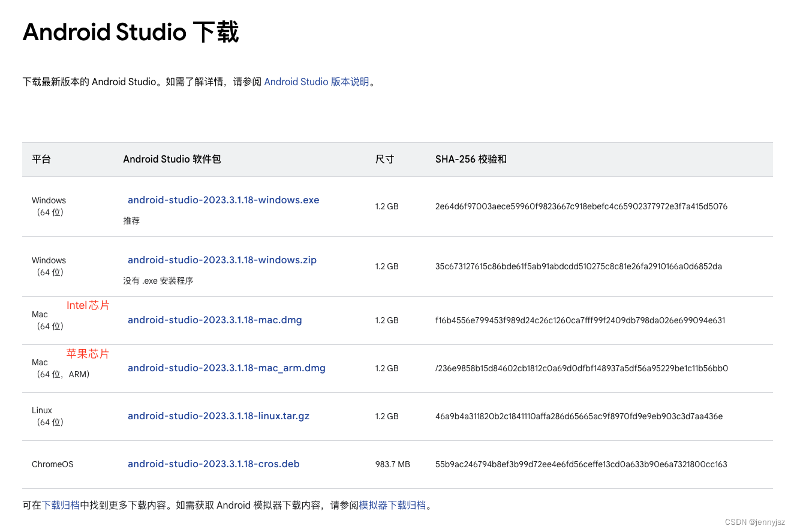Open the Android Studio 版本说明 link
Screen dimensions: 794x532
[x=317, y=82]
